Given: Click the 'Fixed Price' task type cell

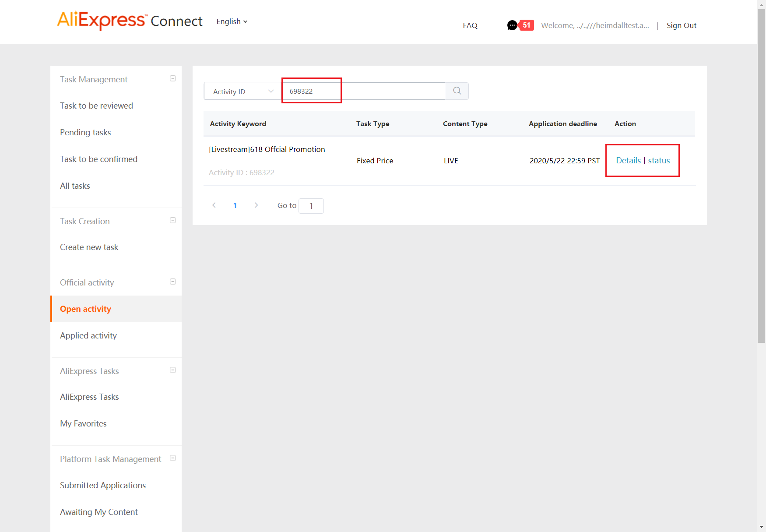Looking at the screenshot, I should tap(375, 161).
